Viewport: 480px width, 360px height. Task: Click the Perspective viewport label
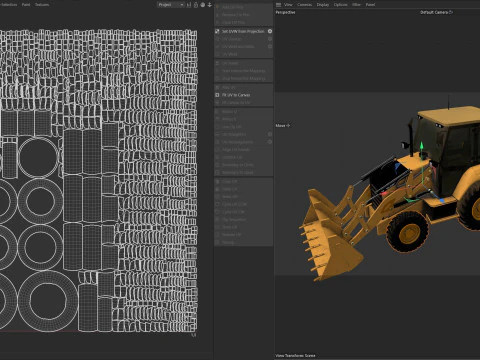[285, 12]
